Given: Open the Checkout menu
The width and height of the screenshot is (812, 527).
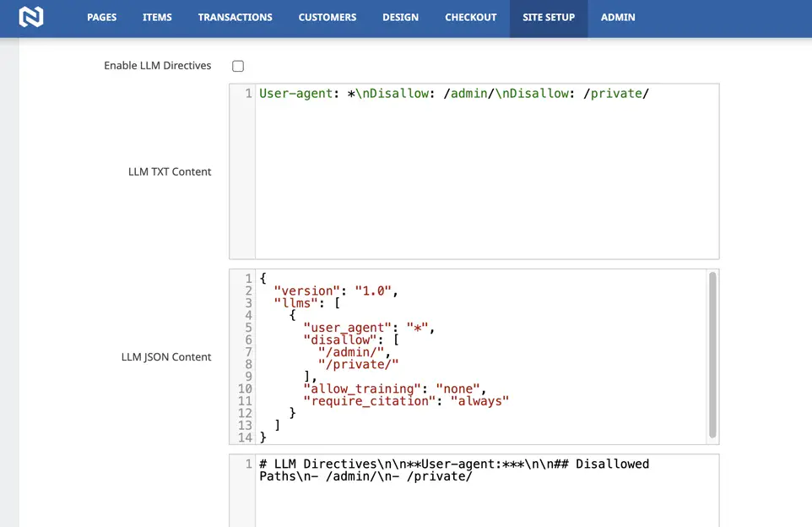Looking at the screenshot, I should [470, 18].
